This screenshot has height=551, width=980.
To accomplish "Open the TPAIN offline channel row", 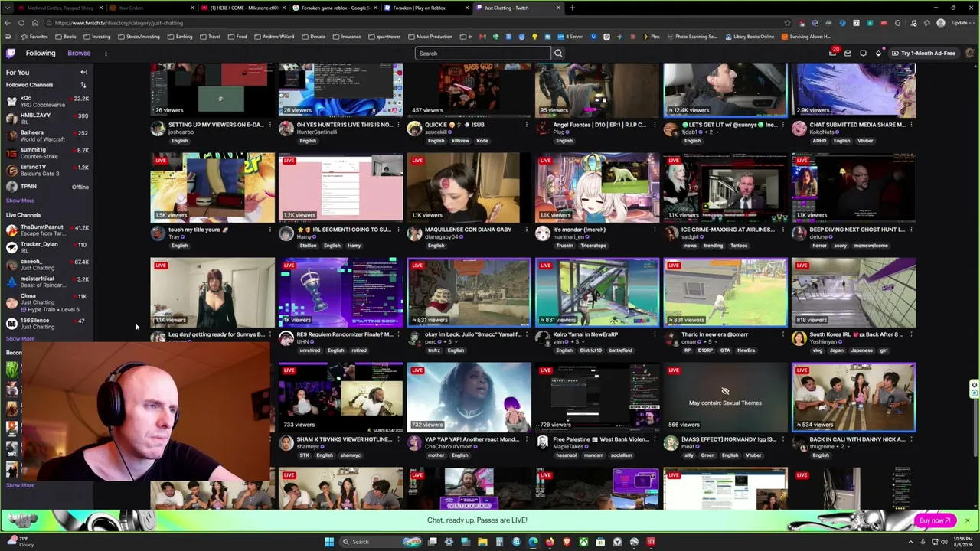I will coord(47,187).
